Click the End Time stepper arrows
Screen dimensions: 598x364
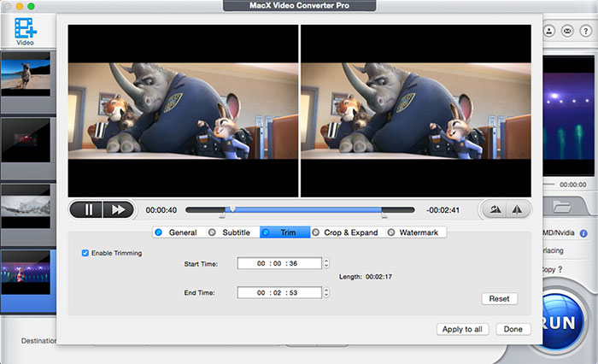(x=326, y=292)
